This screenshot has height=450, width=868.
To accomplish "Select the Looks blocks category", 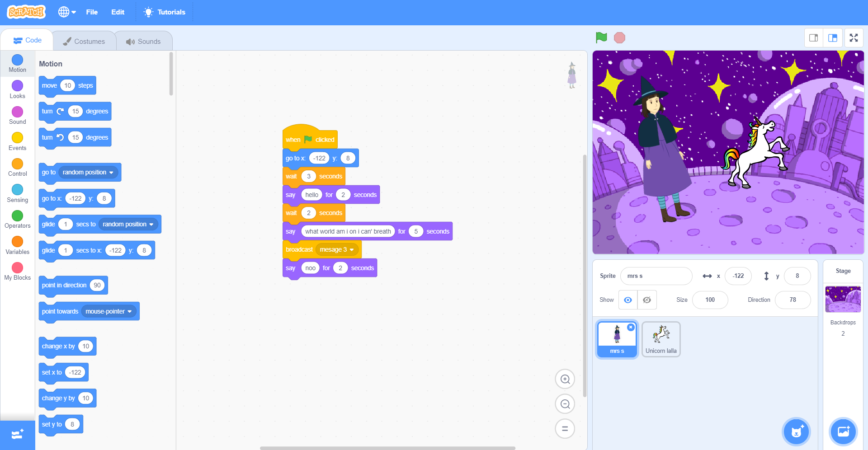I will [x=17, y=89].
